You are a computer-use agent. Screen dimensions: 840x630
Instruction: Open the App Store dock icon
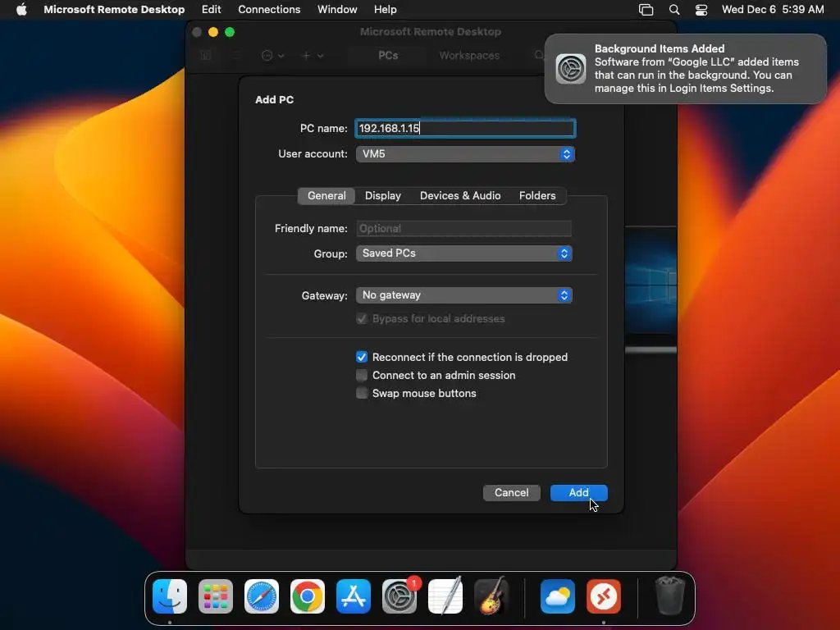point(353,596)
